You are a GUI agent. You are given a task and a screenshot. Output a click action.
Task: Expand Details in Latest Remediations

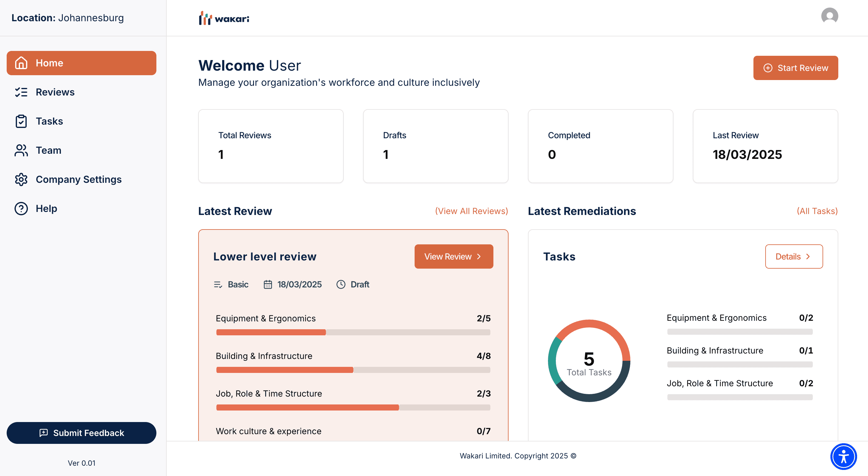coord(794,256)
